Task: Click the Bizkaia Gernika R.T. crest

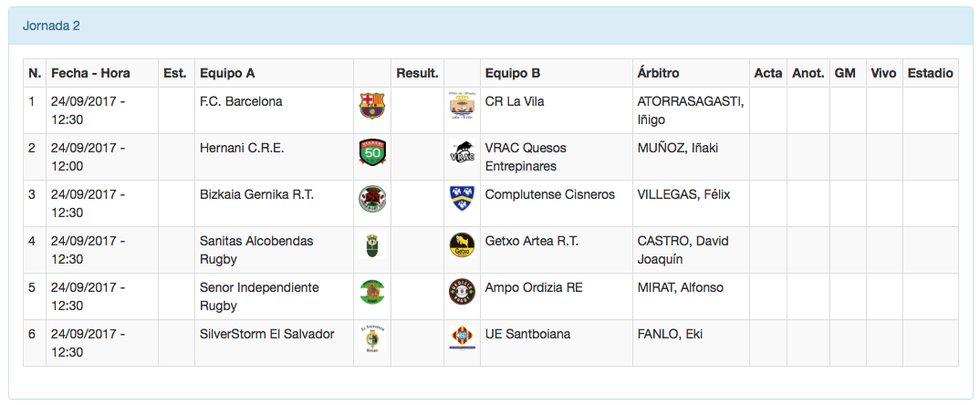Action: point(372,199)
